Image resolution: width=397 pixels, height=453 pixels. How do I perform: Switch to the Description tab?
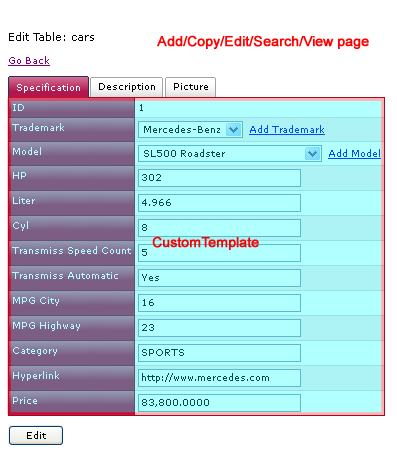pyautogui.click(x=127, y=87)
